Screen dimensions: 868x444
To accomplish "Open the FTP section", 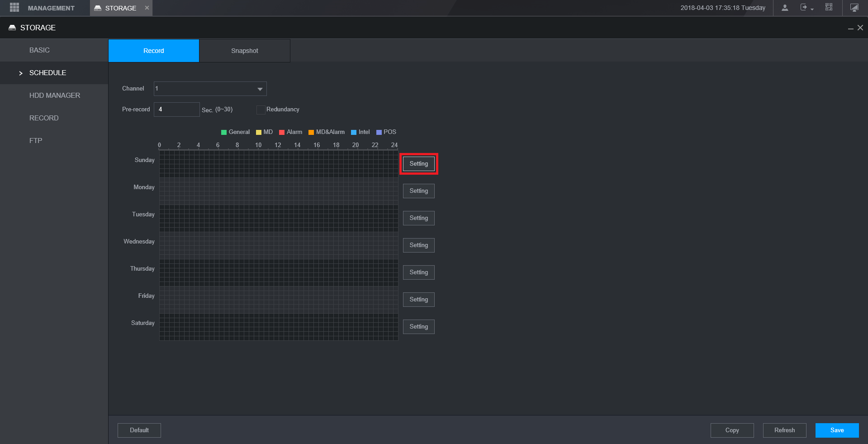I will coord(54,141).
